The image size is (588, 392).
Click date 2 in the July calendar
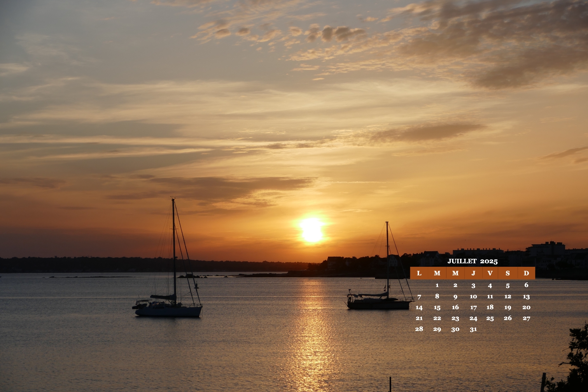(x=455, y=285)
